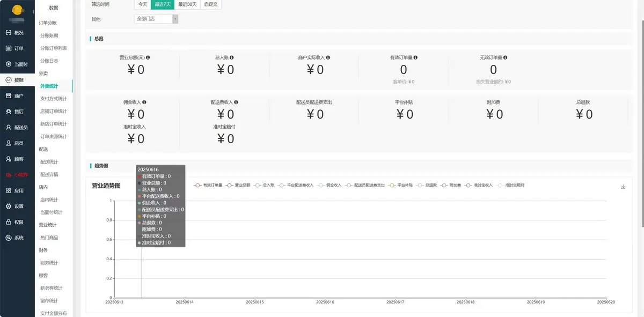The image size is (644, 317).
Task: Click the 20250617 point on chart axis
Action: pos(396,303)
